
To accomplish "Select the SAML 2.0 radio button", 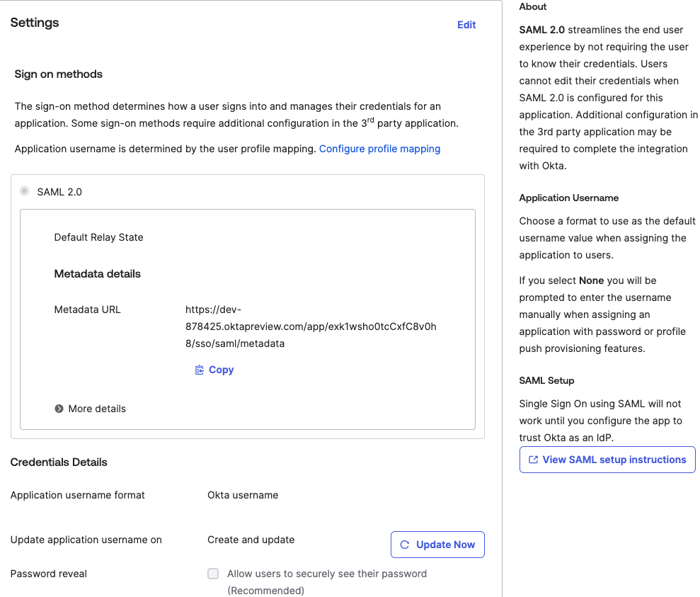I will (x=24, y=191).
